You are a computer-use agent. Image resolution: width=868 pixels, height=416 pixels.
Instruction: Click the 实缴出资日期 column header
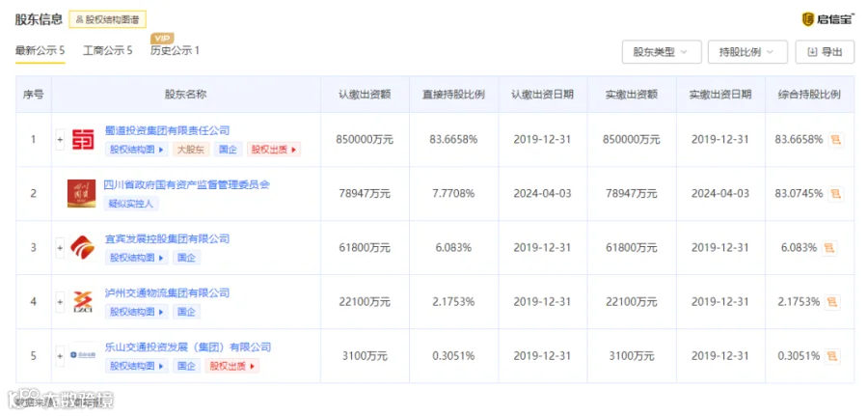point(720,95)
